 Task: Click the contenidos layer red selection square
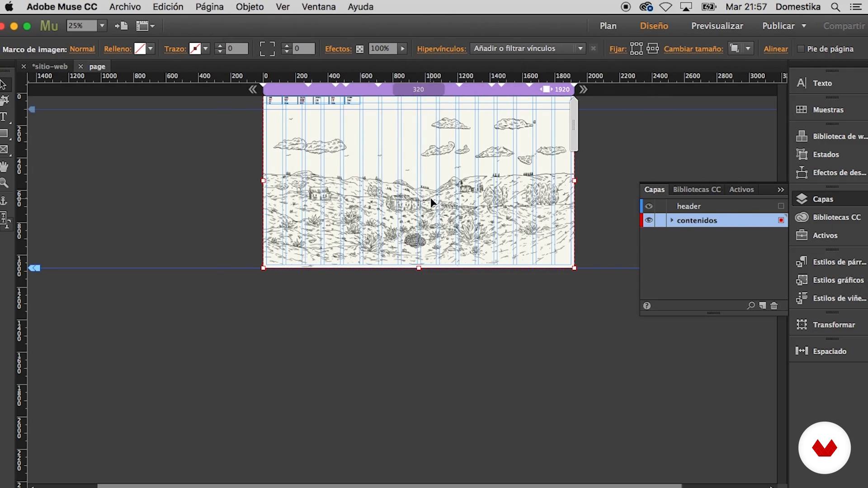pos(781,220)
